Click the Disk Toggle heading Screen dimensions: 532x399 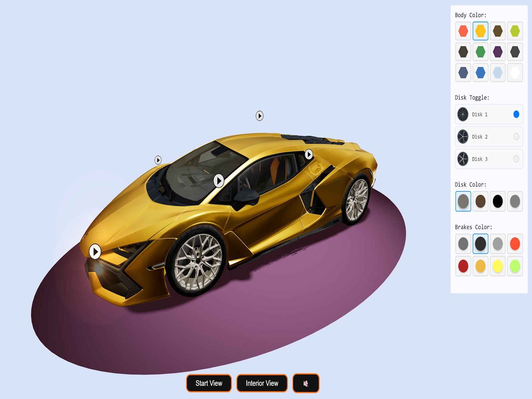click(472, 97)
